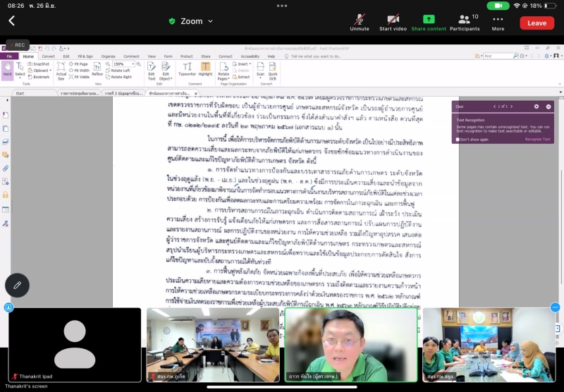Check the Don't show again box
Image resolution: width=564 pixels, height=392 pixels.
click(458, 139)
